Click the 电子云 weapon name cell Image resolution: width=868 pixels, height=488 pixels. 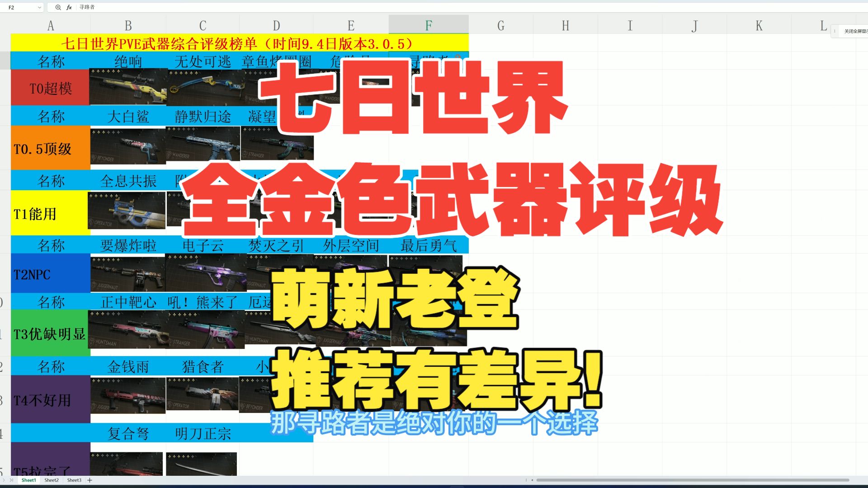point(203,245)
